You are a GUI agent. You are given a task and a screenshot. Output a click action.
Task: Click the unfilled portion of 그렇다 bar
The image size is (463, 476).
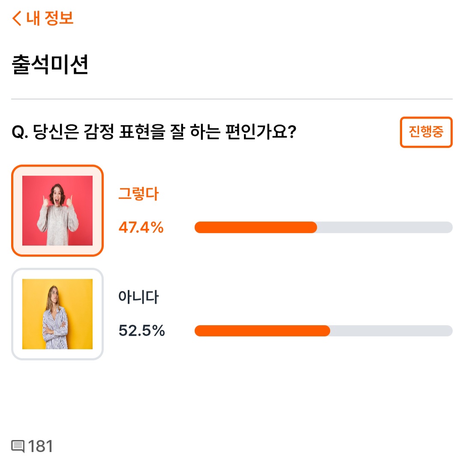(x=385, y=228)
